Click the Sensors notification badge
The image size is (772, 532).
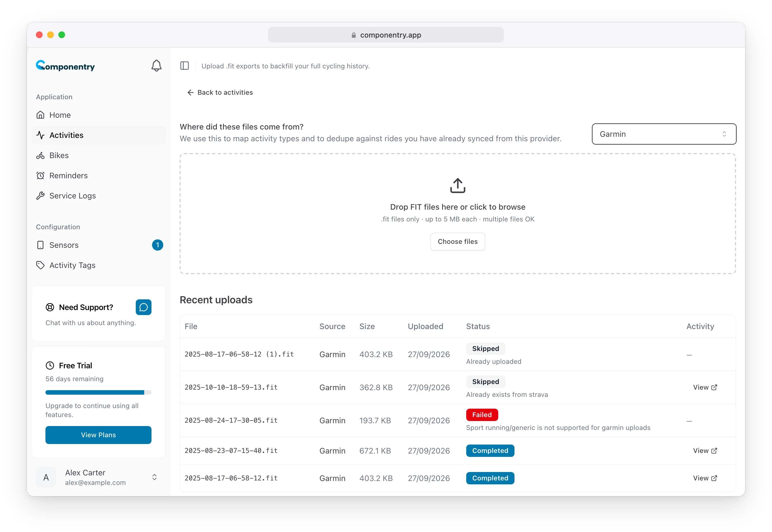[157, 245]
